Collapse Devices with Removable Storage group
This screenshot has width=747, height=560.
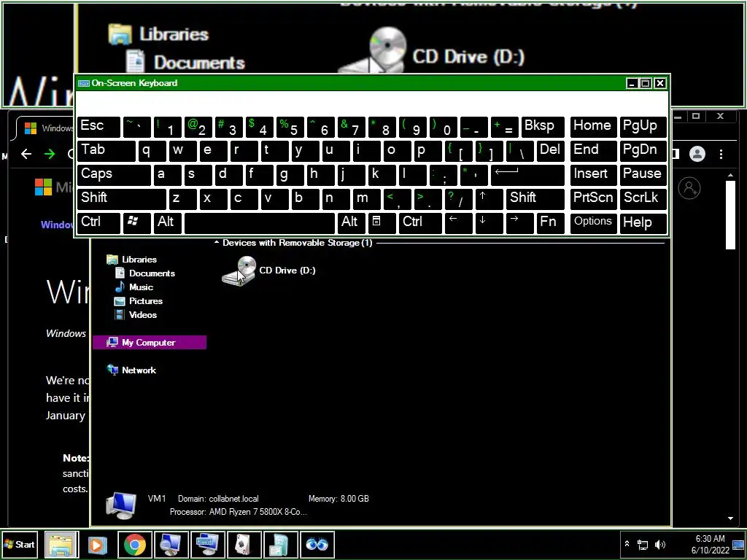pos(216,242)
